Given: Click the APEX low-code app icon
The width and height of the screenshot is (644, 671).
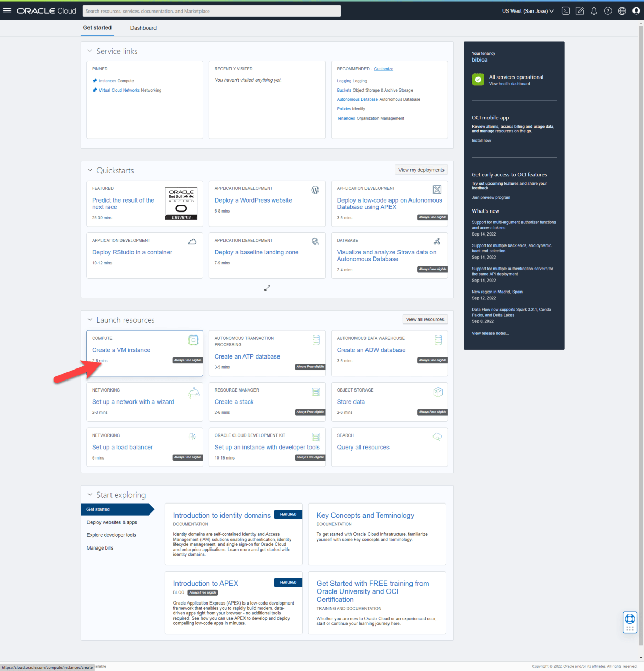Looking at the screenshot, I should (x=437, y=189).
